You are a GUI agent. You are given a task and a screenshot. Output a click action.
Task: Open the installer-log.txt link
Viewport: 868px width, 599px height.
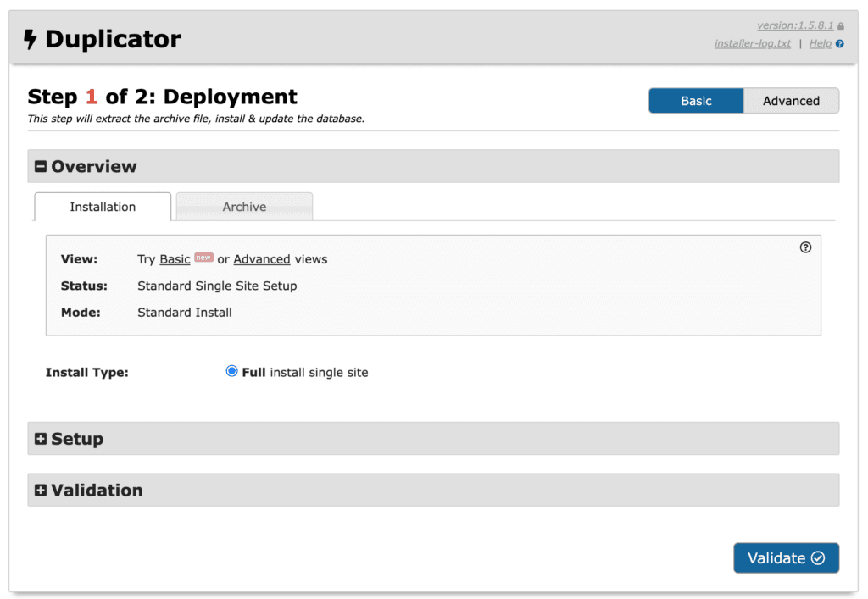[753, 43]
